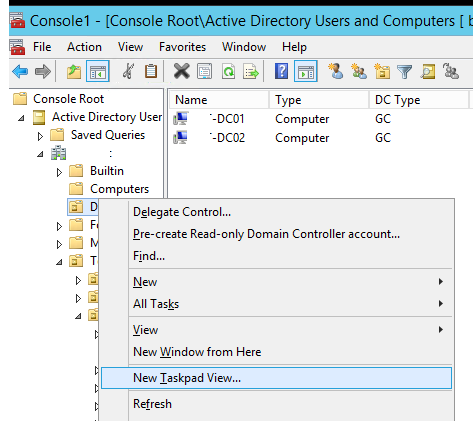The width and height of the screenshot is (476, 434).
Task: Click the Paste clipboard icon
Action: (151, 71)
